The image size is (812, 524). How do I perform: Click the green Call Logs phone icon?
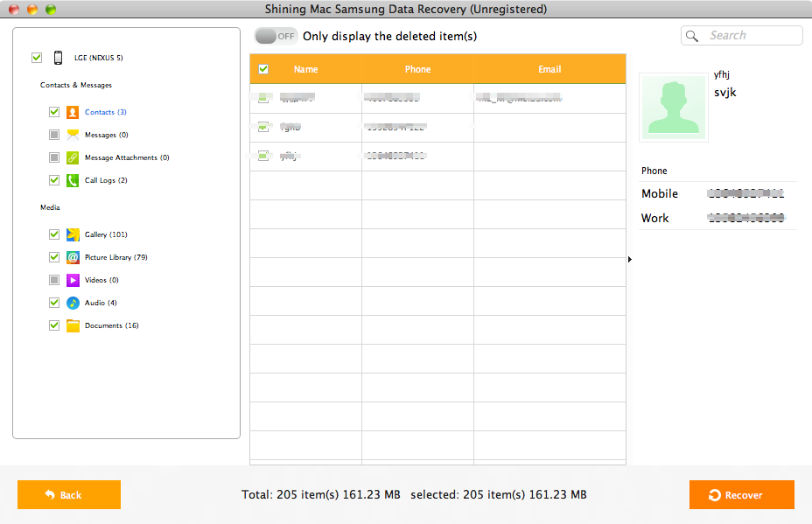click(73, 180)
